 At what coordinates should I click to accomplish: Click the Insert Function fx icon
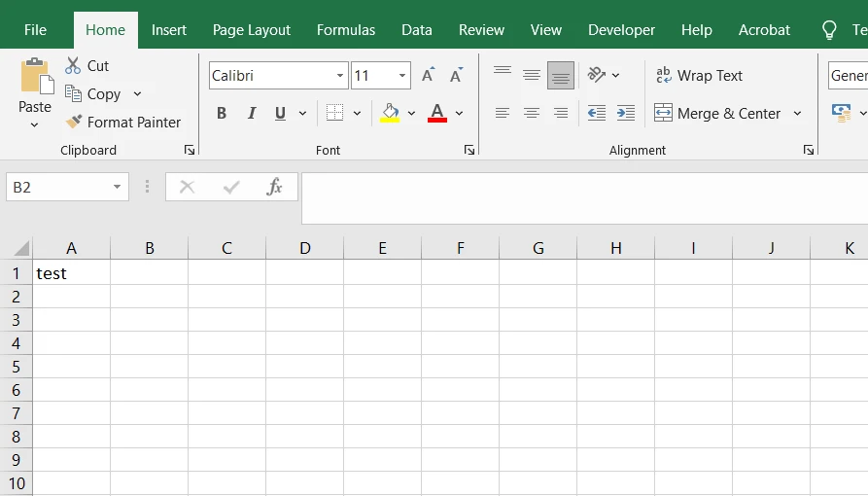(275, 187)
